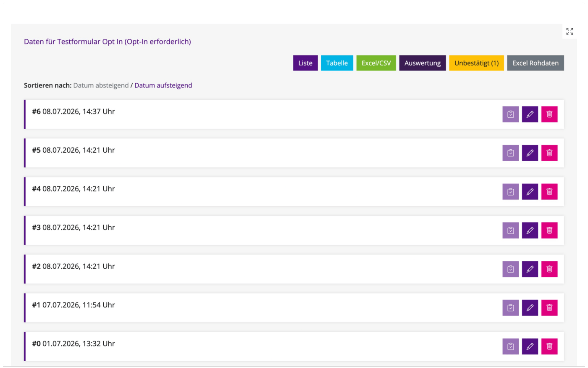This screenshot has height=368, width=588.
Task: Click the 'Sortieren nach:' label
Action: tap(47, 85)
